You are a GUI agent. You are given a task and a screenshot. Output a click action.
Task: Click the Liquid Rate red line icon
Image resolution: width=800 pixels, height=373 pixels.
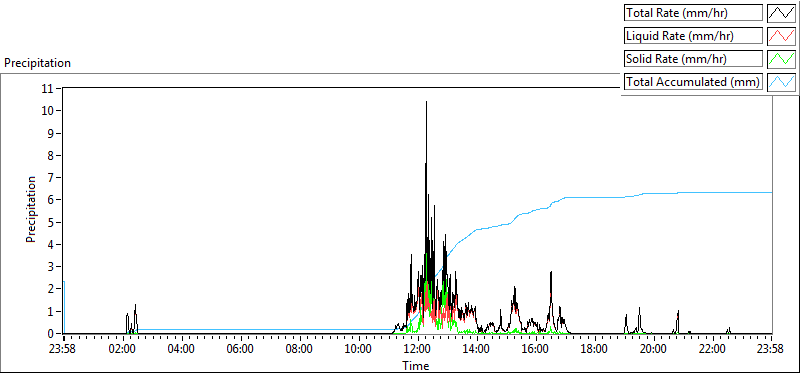tap(782, 36)
